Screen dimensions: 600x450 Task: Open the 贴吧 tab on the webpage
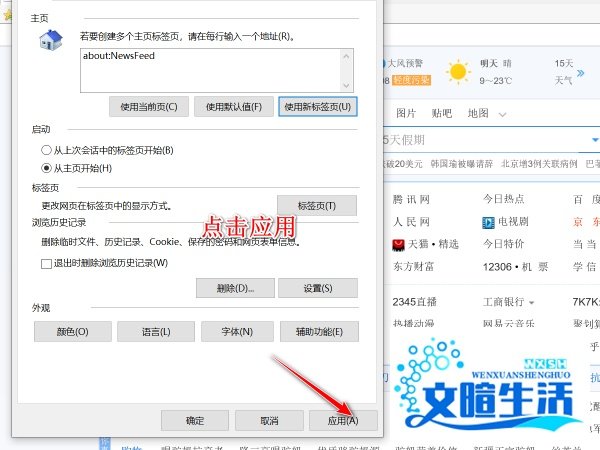pyautogui.click(x=442, y=113)
